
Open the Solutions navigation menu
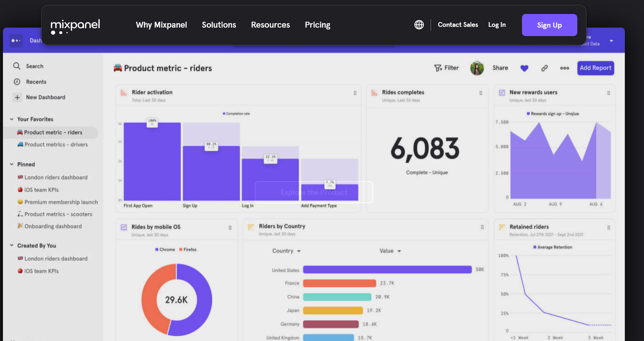[x=219, y=25]
